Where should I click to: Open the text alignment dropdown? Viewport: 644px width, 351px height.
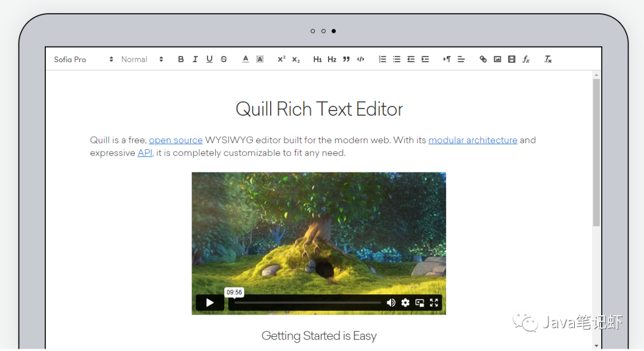pyautogui.click(x=461, y=59)
